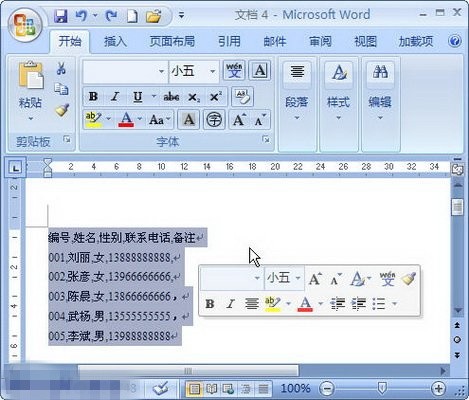Toggle Bold in the ribbon font group
This screenshot has height=400, width=469.
[93, 96]
